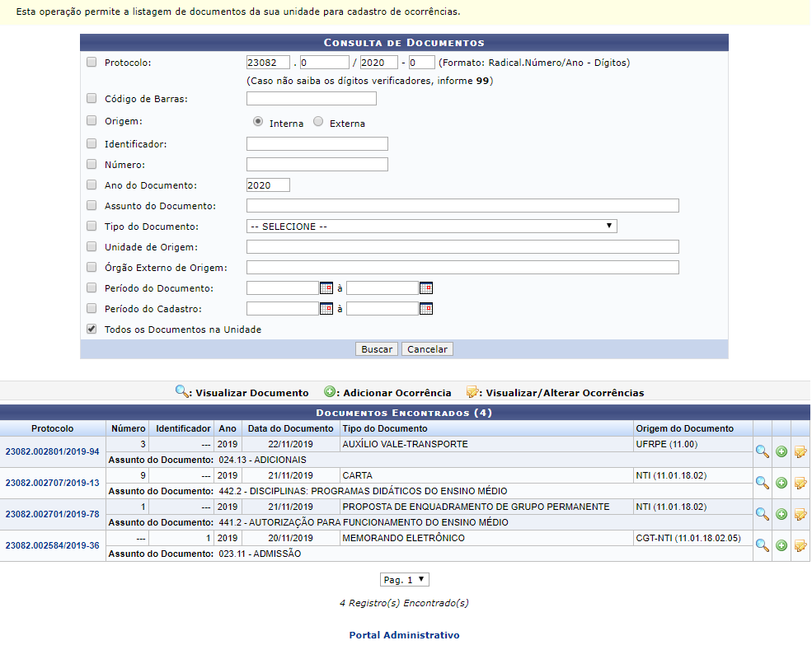Viewport: 812px width, 645px height.
Task: Open start date calendar for Período do Documento
Action: coord(326,287)
